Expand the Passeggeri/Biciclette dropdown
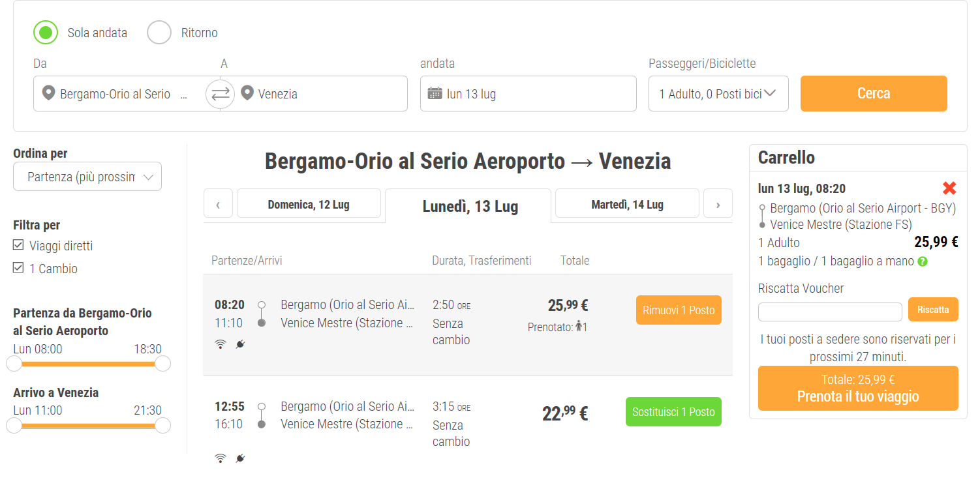The height and width of the screenshot is (487, 980). pos(718,94)
